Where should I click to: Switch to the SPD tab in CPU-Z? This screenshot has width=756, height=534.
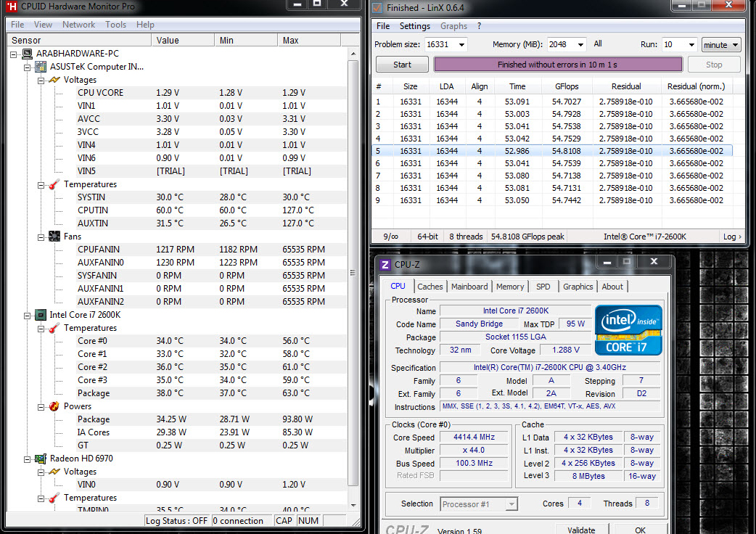pos(543,287)
